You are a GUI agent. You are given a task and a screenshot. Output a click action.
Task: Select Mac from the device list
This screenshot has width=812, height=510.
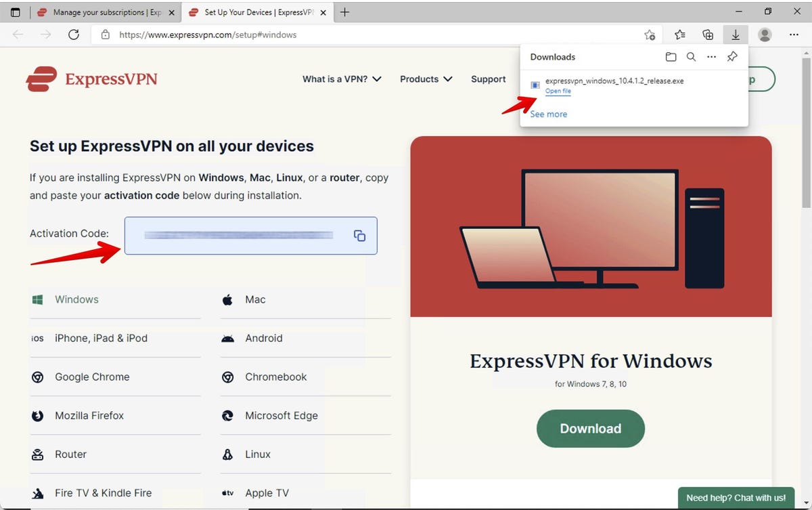(305, 299)
